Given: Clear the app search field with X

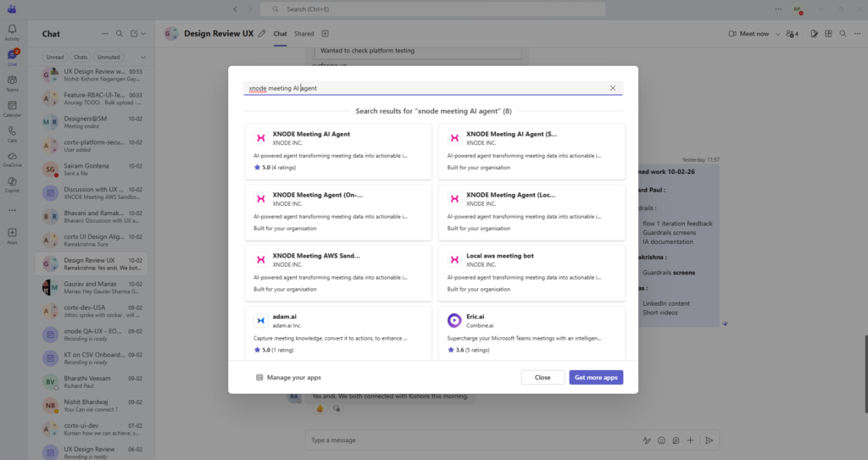Looking at the screenshot, I should tap(612, 88).
